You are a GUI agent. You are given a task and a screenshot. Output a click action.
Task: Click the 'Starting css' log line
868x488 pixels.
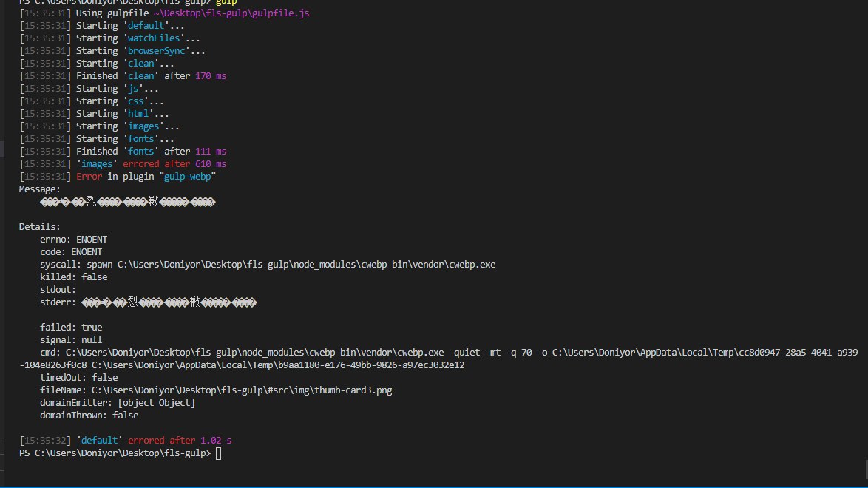(92, 101)
